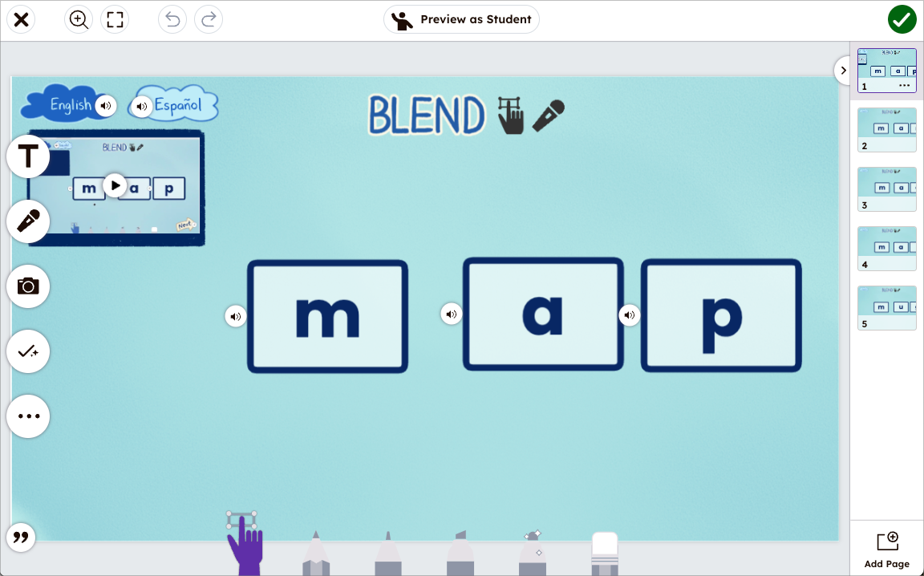Click the green checkmark to save
The height and width of the screenshot is (576, 924).
click(902, 18)
